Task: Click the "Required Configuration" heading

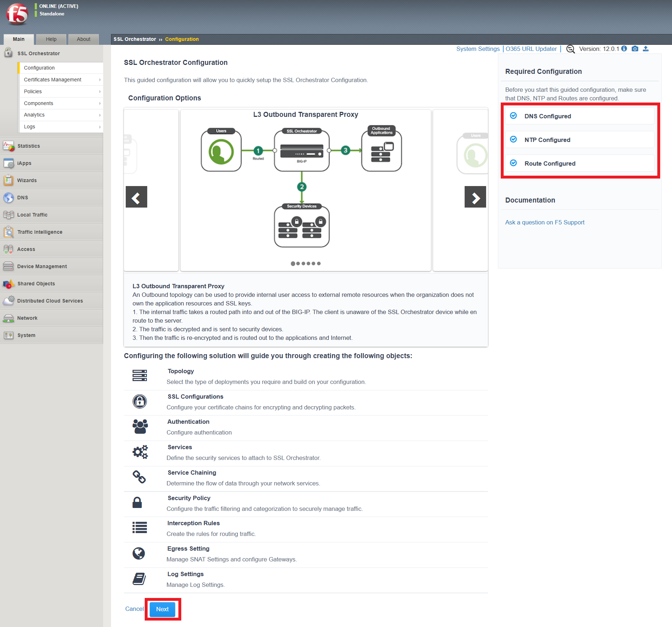Action: coord(543,71)
